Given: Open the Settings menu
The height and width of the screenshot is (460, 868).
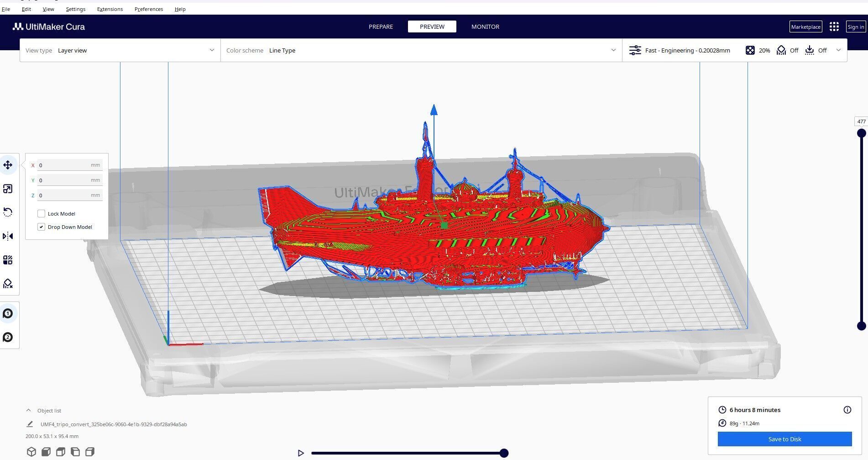Looking at the screenshot, I should (x=76, y=9).
